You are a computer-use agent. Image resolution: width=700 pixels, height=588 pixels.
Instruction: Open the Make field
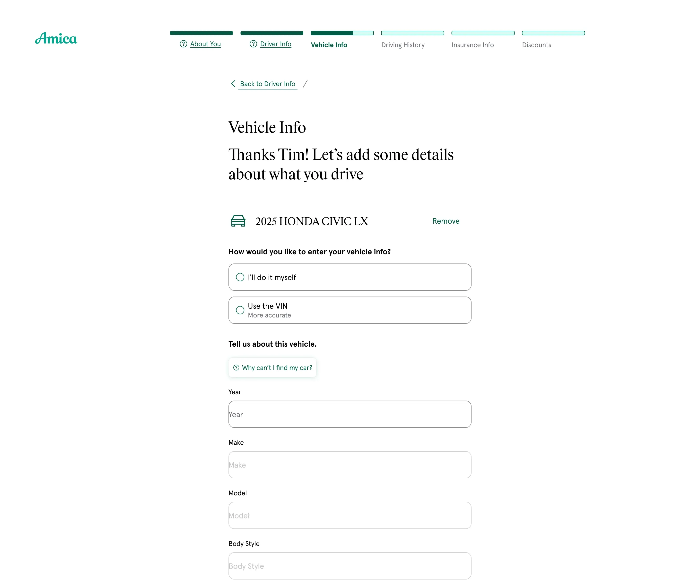(x=350, y=465)
